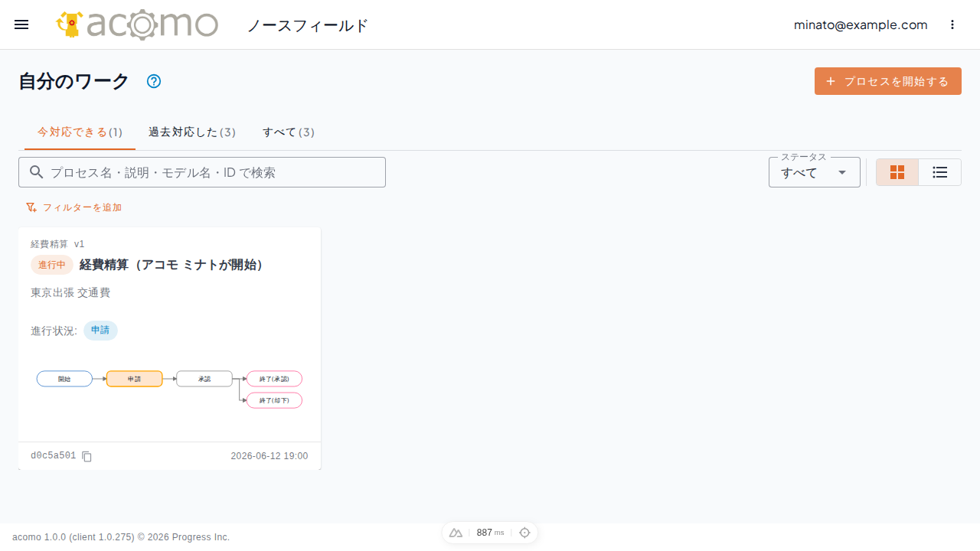Click the ノースフィールド tenant name
This screenshot has height=551, width=980.
pyautogui.click(x=308, y=25)
